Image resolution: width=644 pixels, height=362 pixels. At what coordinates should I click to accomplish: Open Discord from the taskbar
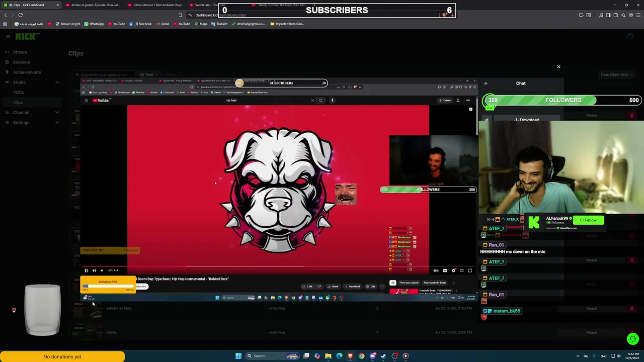click(372, 356)
